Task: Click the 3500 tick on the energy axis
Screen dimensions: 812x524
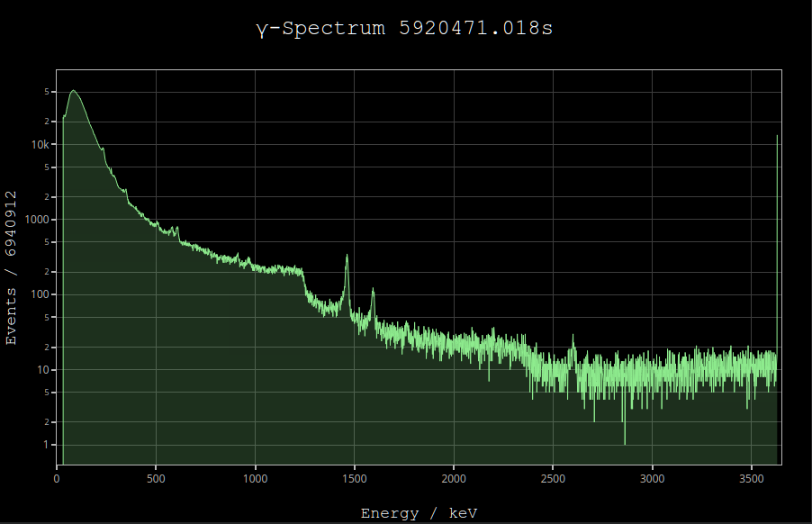Action: point(751,478)
